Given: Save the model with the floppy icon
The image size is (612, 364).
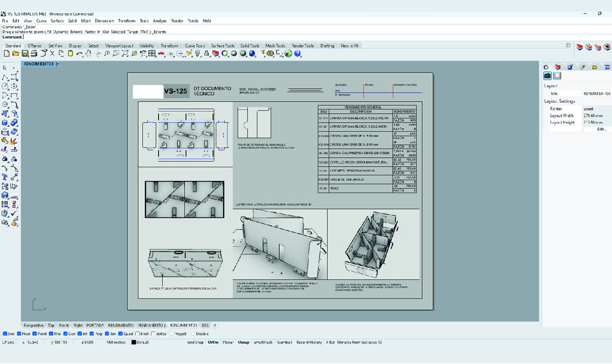Looking at the screenshot, I should tap(25, 53).
